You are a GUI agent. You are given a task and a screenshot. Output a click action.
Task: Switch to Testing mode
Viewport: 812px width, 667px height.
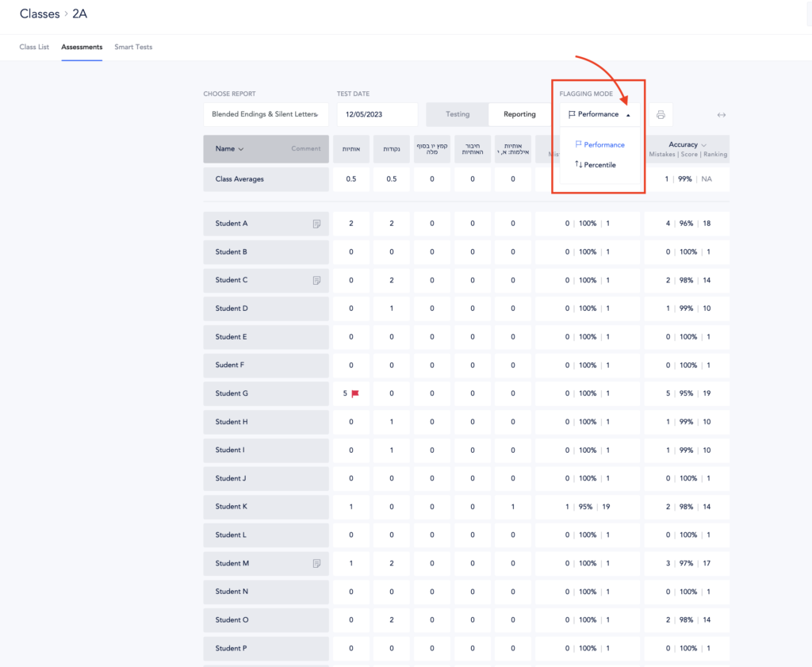[458, 114]
